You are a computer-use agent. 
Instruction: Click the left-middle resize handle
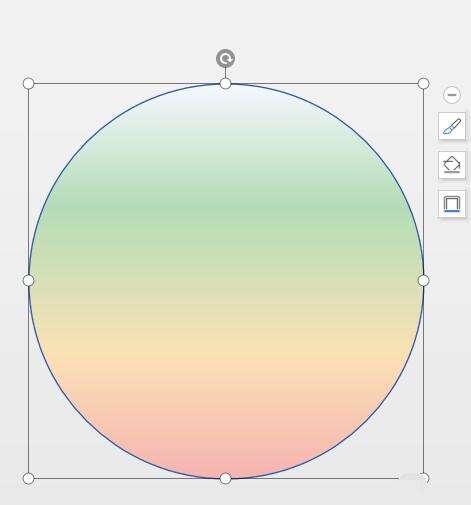click(29, 281)
